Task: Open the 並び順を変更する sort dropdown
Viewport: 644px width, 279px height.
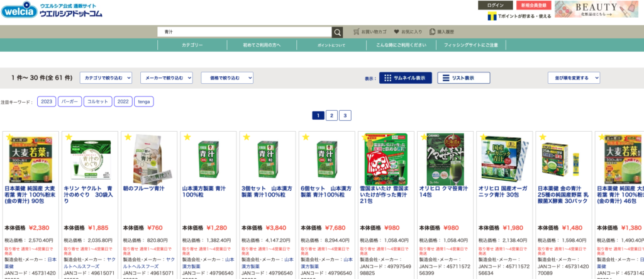Action: coord(574,77)
